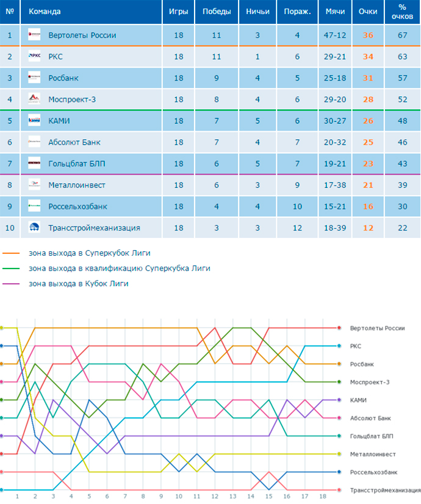Click chart legend label Моспроект-3

point(370,382)
